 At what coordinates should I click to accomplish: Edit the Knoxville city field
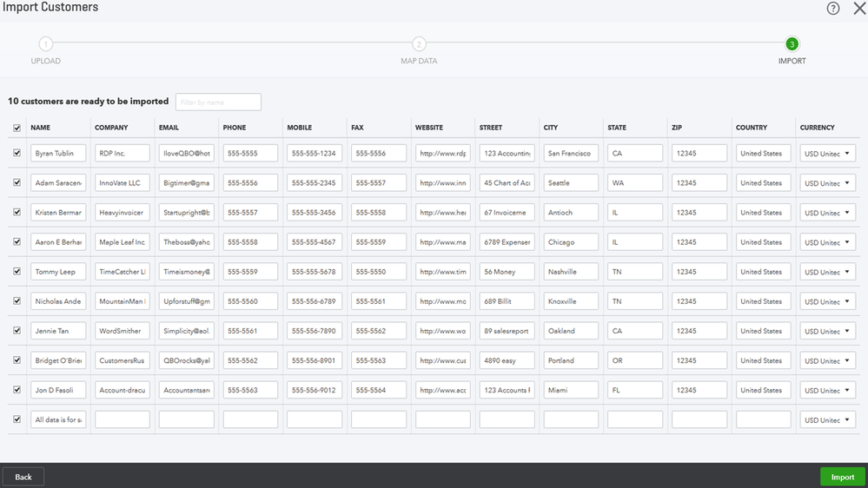(x=571, y=301)
